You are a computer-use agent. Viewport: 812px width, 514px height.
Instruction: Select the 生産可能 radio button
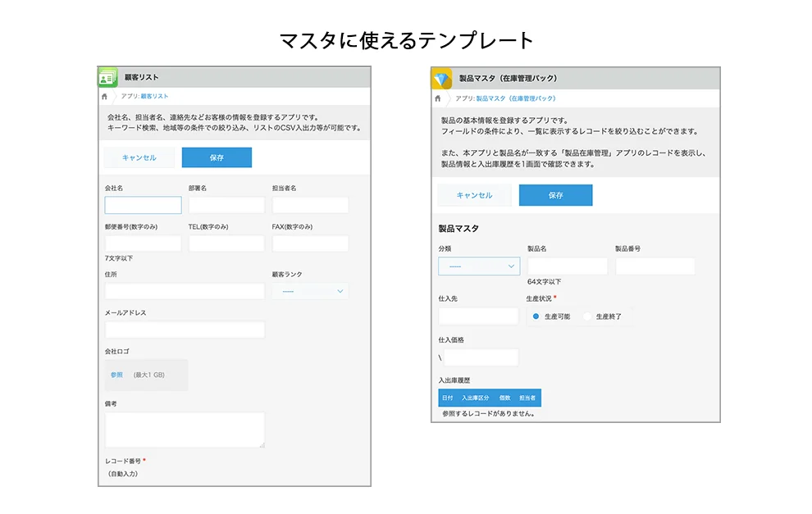[x=536, y=316]
